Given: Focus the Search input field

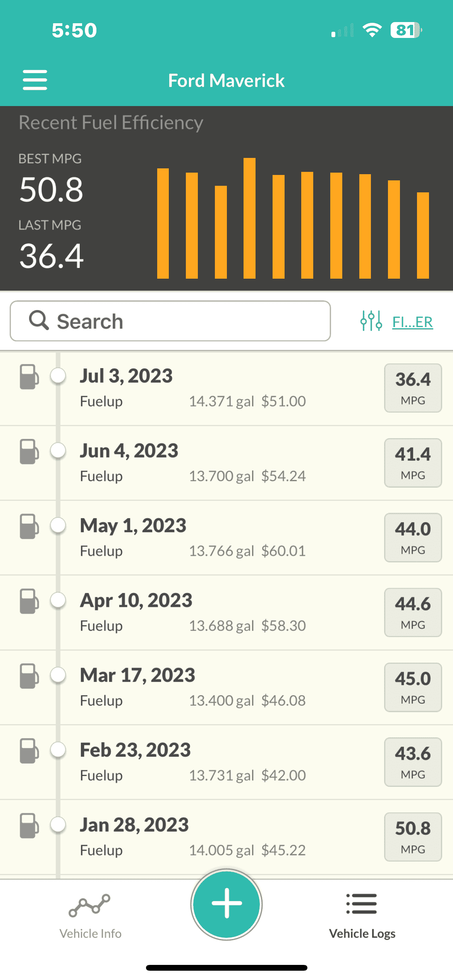Looking at the screenshot, I should pos(170,321).
